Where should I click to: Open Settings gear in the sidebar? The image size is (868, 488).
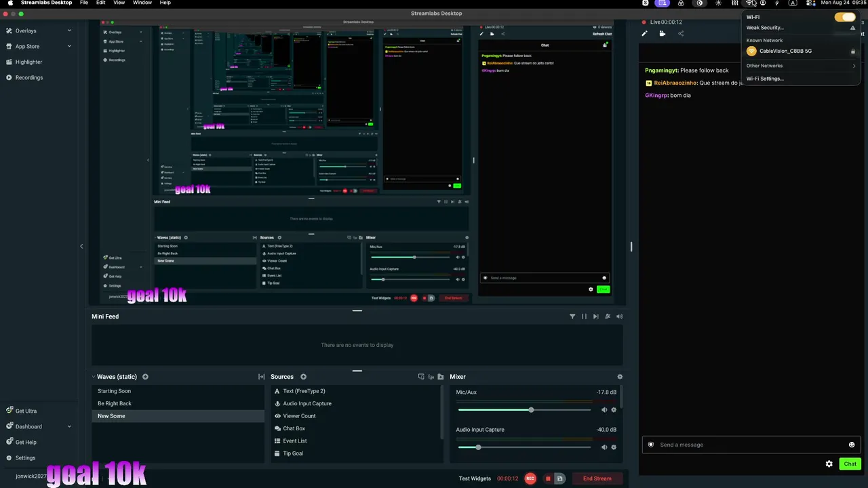pyautogui.click(x=9, y=458)
